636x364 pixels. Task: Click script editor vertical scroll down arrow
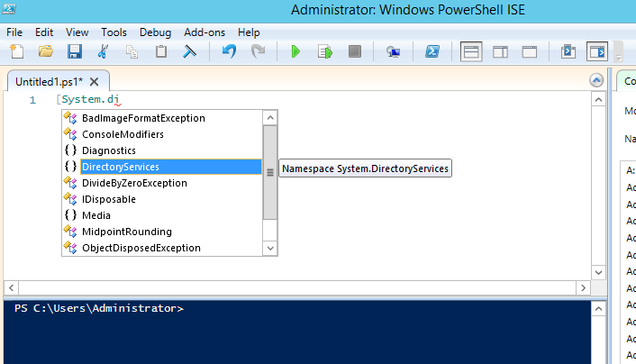click(x=599, y=272)
